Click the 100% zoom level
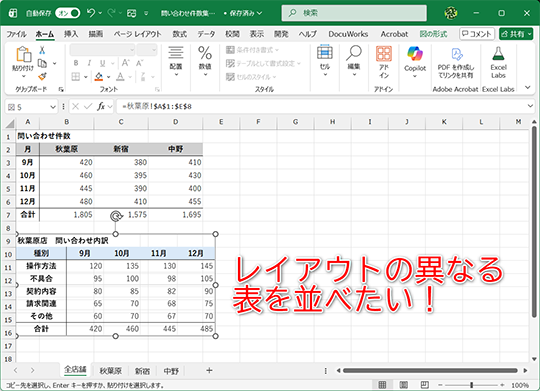Image resolution: width=540 pixels, height=391 pixels. [x=520, y=385]
